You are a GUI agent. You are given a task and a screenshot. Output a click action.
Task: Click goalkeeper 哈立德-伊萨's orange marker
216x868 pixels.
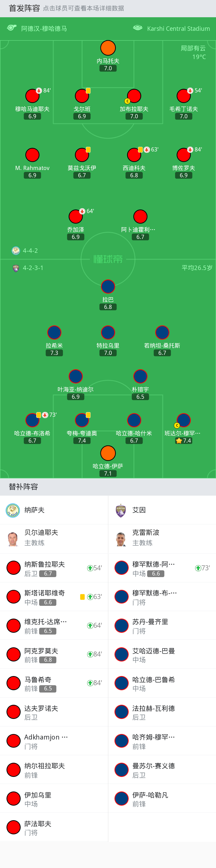tap(108, 453)
